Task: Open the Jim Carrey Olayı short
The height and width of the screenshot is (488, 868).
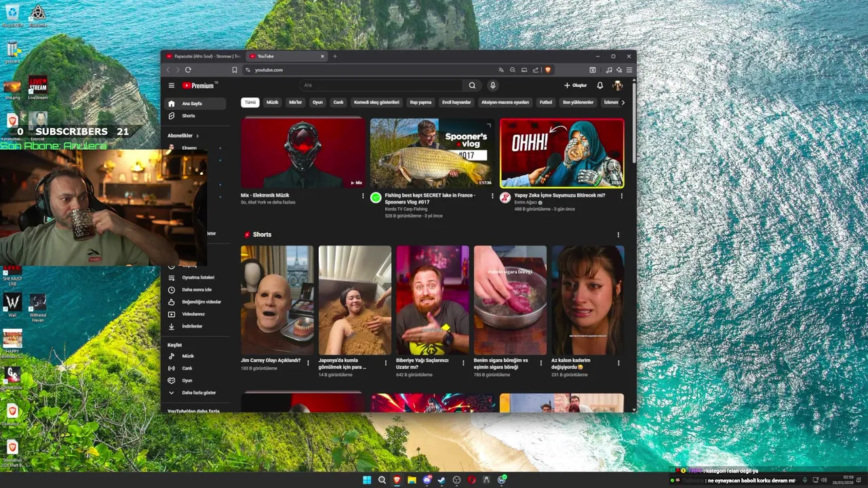Action: (277, 300)
